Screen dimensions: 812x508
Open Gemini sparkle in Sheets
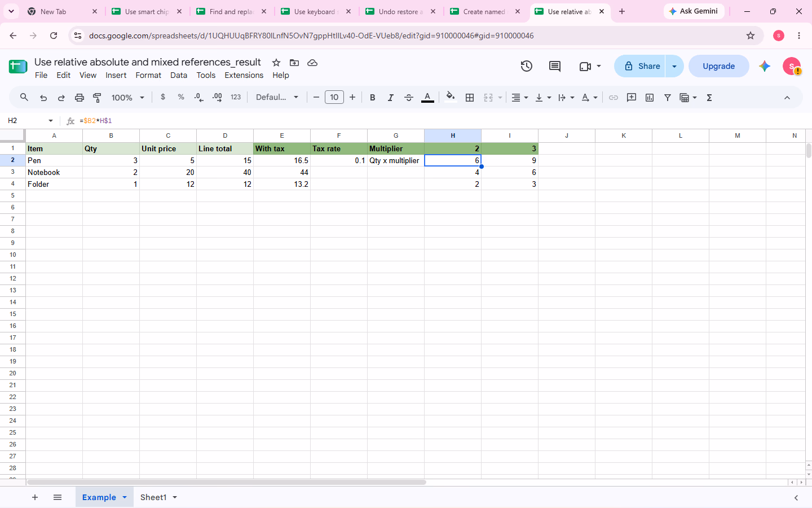coord(765,66)
